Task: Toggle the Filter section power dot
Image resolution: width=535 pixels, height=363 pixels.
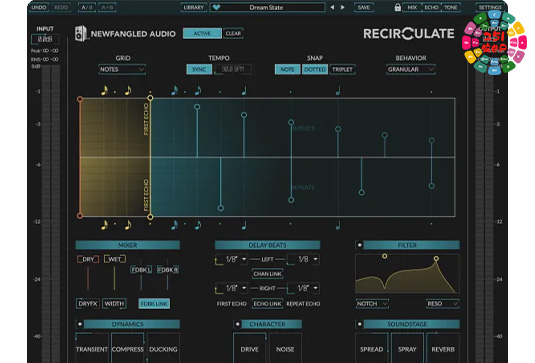Action: (360, 245)
